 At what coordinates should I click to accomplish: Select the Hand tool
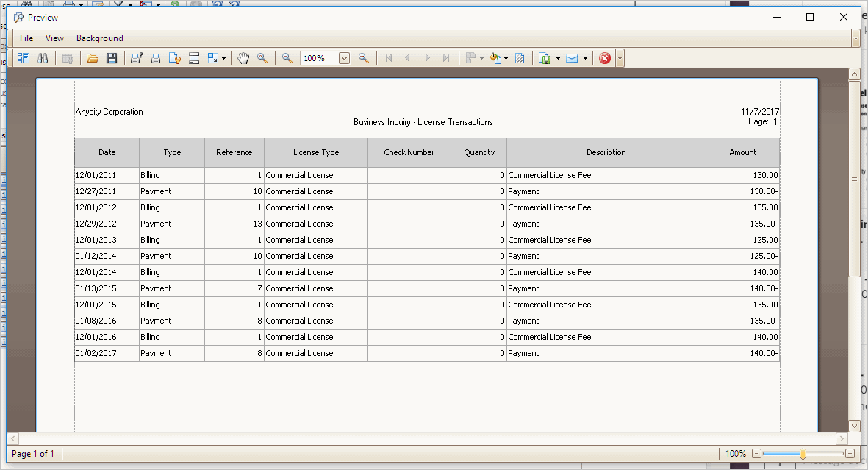(x=243, y=58)
